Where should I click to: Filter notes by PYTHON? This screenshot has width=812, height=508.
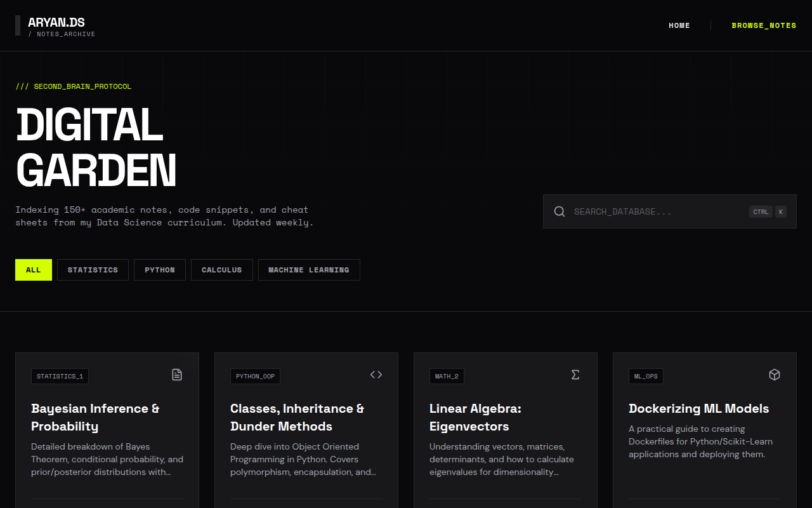tap(160, 270)
